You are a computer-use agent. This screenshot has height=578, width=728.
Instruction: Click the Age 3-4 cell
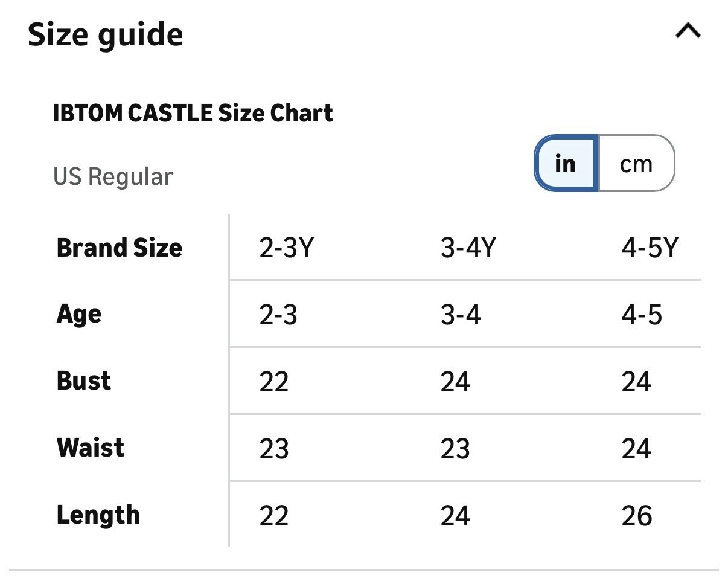pos(461,315)
